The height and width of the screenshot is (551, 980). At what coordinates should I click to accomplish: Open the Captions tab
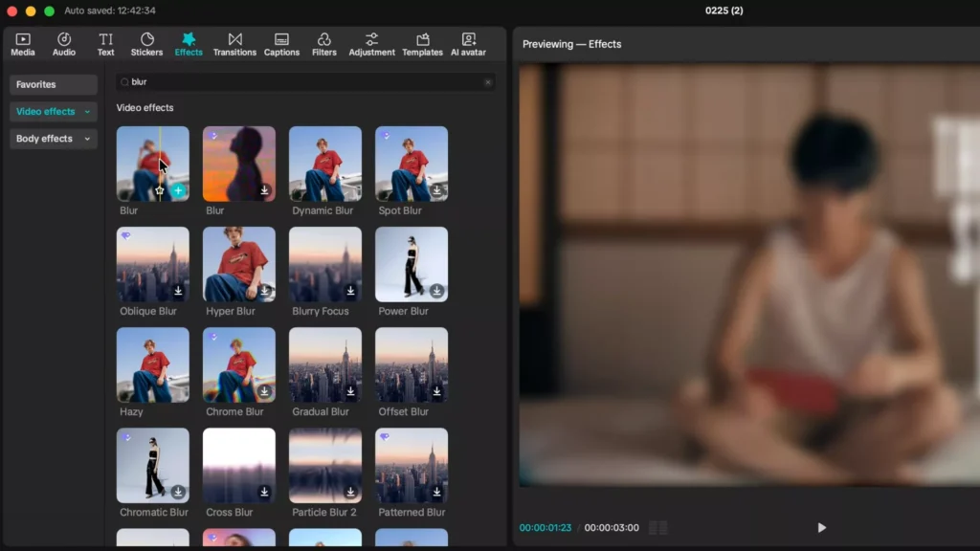(x=281, y=43)
